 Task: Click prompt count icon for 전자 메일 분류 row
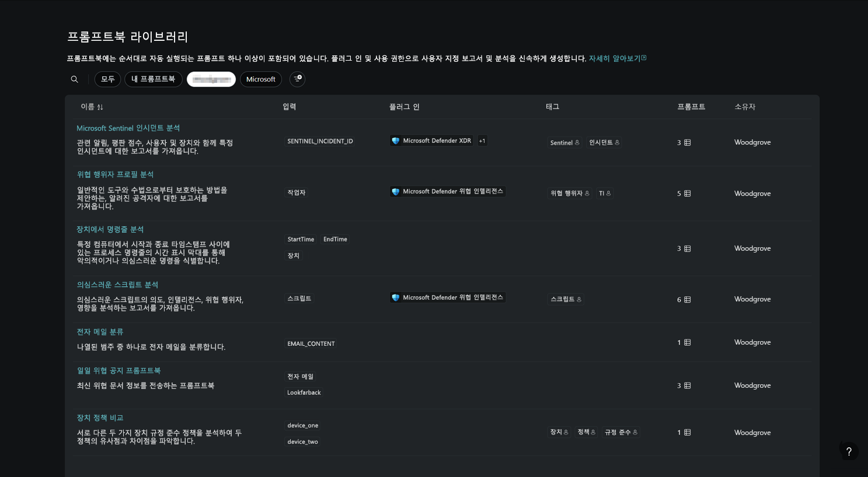click(x=688, y=343)
